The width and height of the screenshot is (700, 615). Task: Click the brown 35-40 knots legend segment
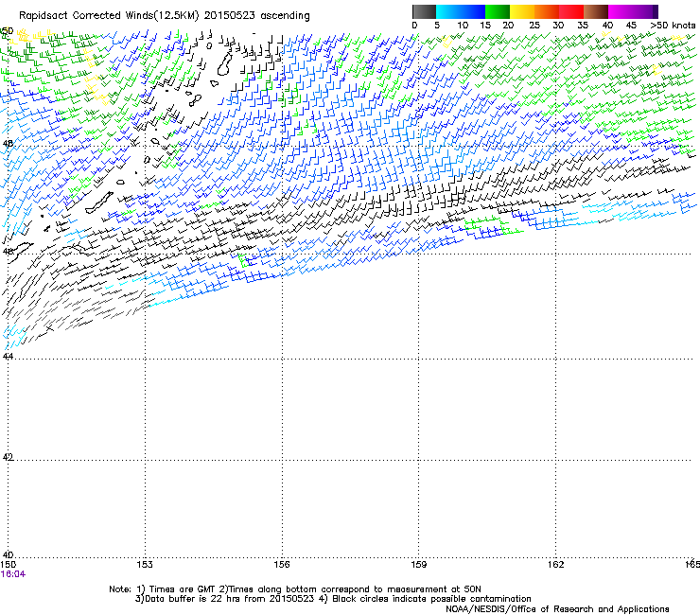(x=596, y=11)
